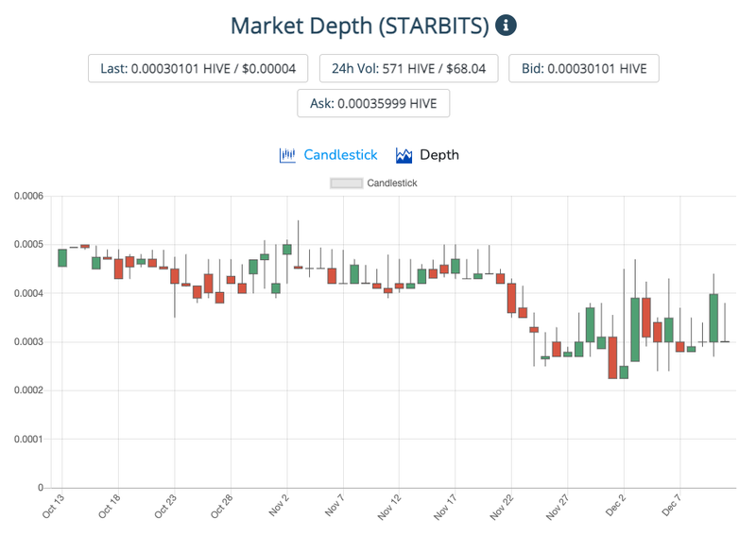Click the Market Depth (STARBITS) heading

(360, 26)
